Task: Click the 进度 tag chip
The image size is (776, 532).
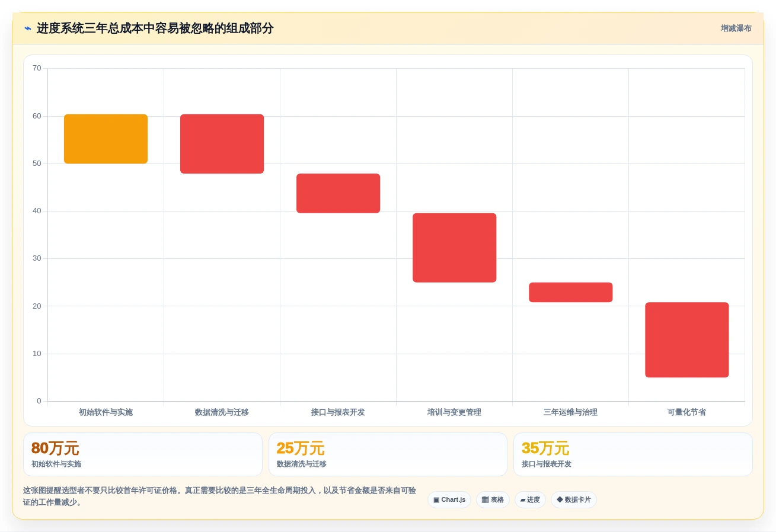Action: tap(530, 500)
